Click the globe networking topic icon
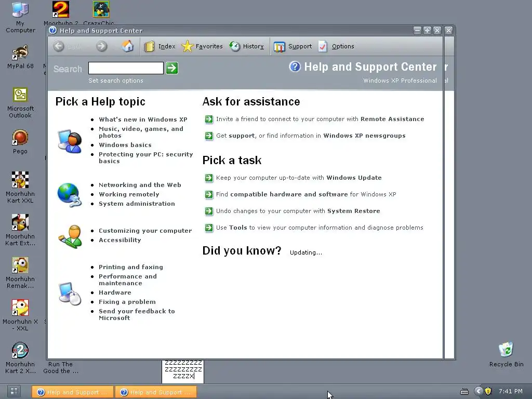This screenshot has width=532, height=399. pos(70,195)
